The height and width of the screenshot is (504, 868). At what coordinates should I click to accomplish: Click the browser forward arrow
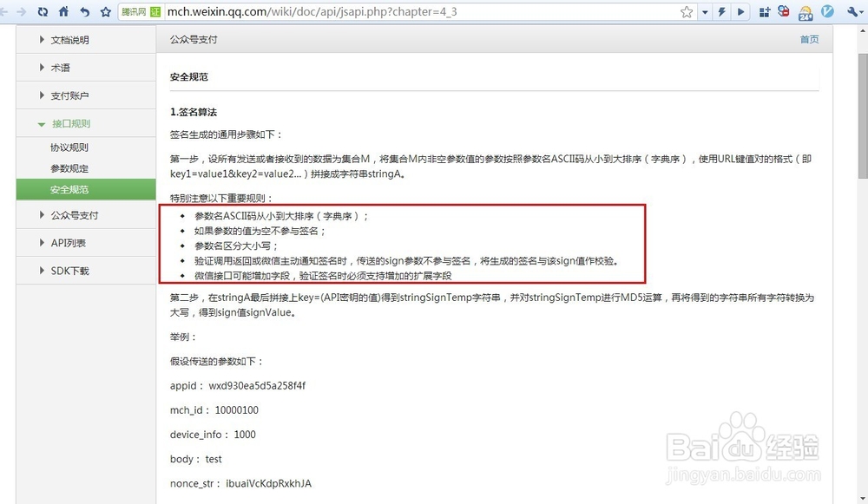[21, 11]
